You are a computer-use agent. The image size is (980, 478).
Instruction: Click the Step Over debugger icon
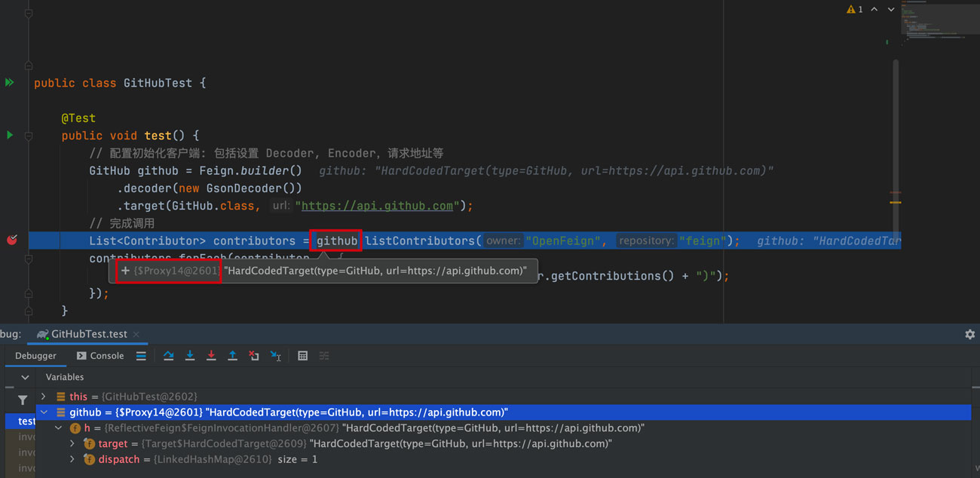pos(169,356)
